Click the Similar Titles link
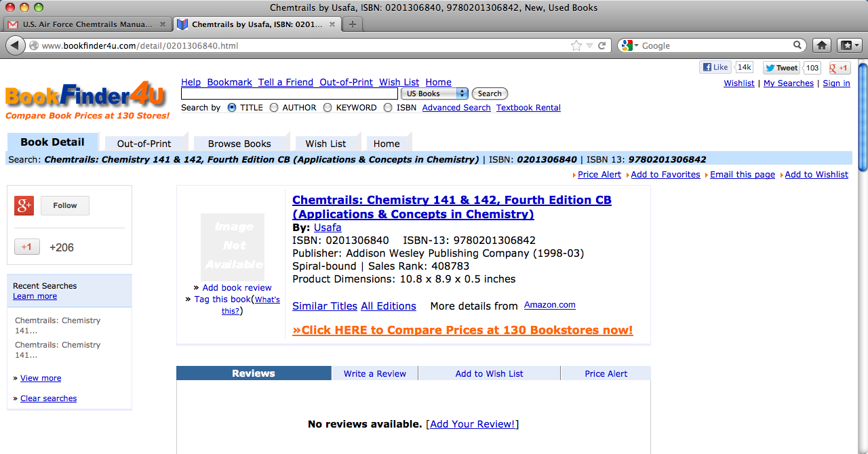 pos(325,306)
